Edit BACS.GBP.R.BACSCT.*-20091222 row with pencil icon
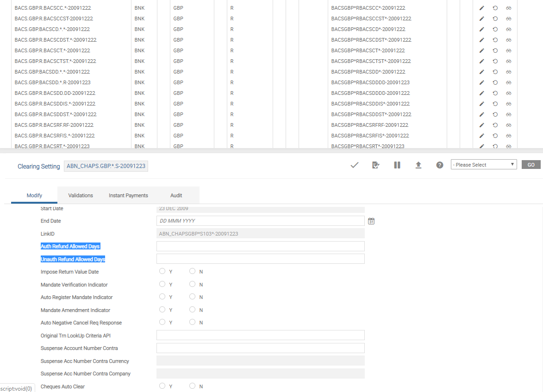Screen dimensions: 543x392 point(481,50)
